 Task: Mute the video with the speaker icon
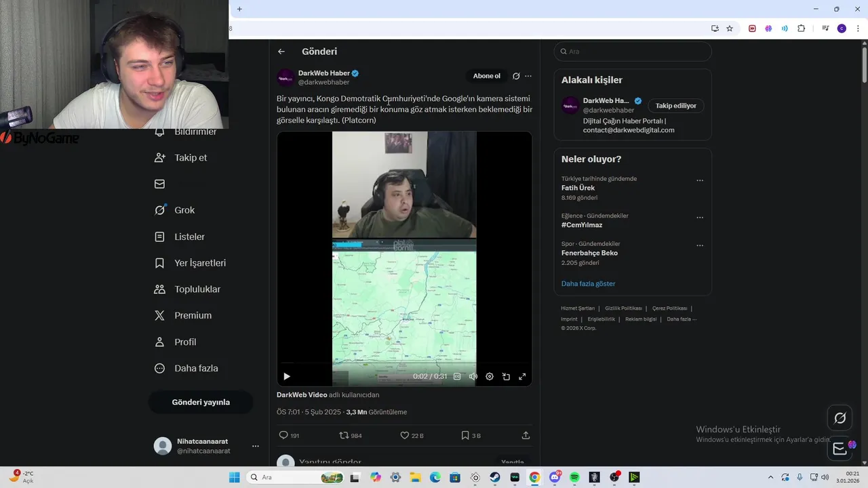pyautogui.click(x=473, y=376)
